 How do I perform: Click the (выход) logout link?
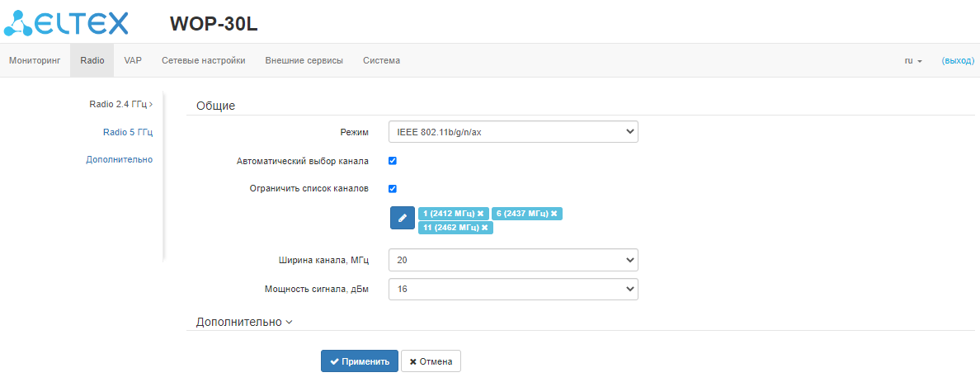tap(958, 61)
